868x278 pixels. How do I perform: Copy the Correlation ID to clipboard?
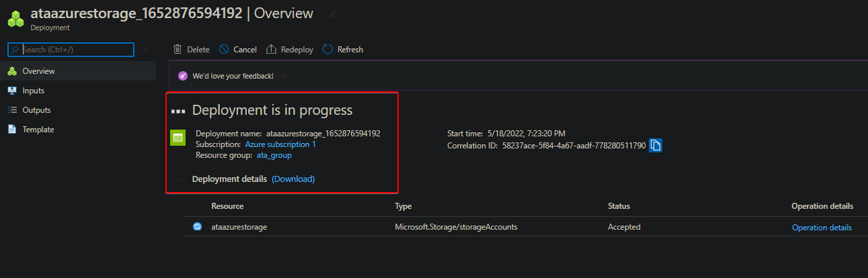(x=656, y=145)
